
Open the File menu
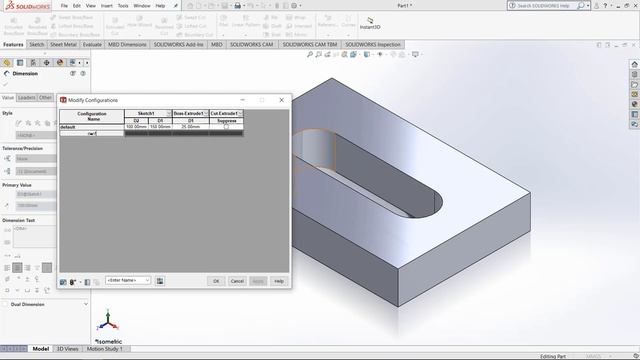(64, 6)
